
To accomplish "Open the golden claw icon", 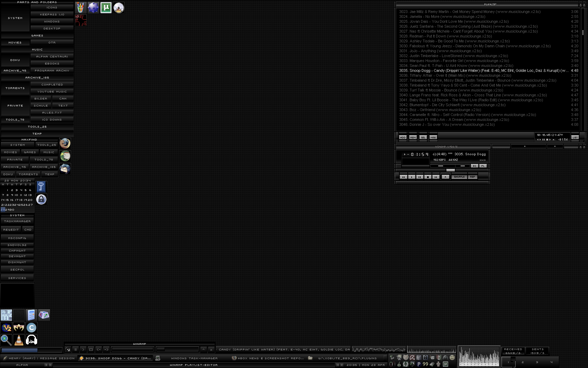I will point(19,328).
